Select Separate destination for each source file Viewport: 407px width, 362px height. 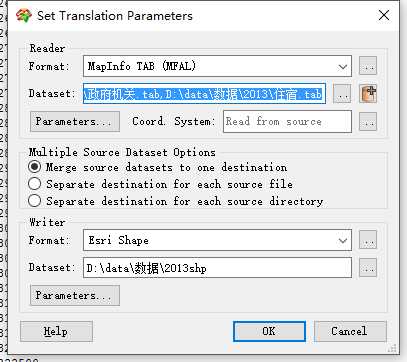[x=161, y=184]
